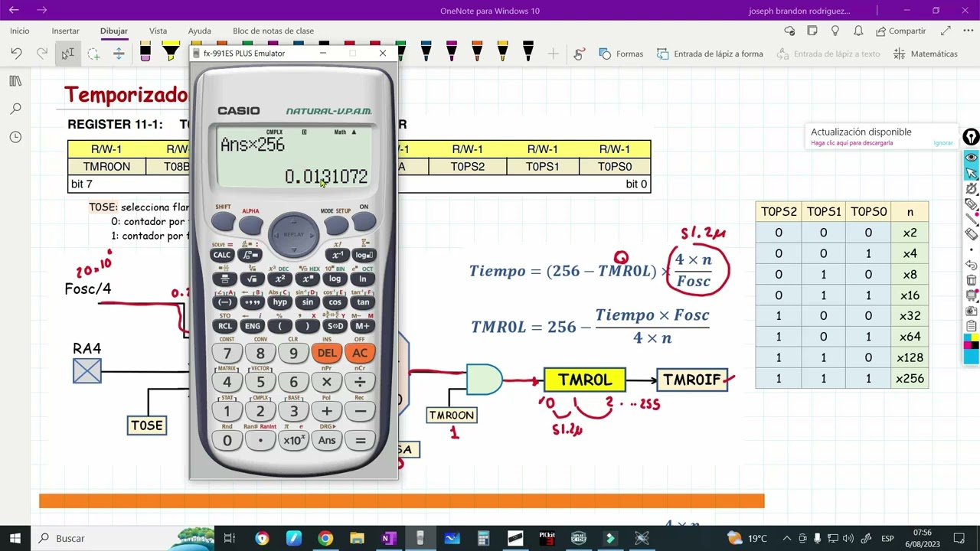Choose the Lasso select tool
Viewport: 980px width, 551px height.
coord(93,54)
